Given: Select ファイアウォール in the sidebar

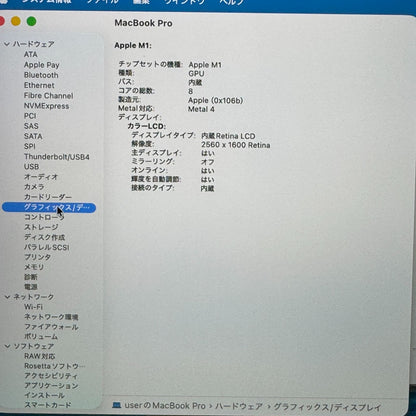Looking at the screenshot, I should click(x=51, y=327).
